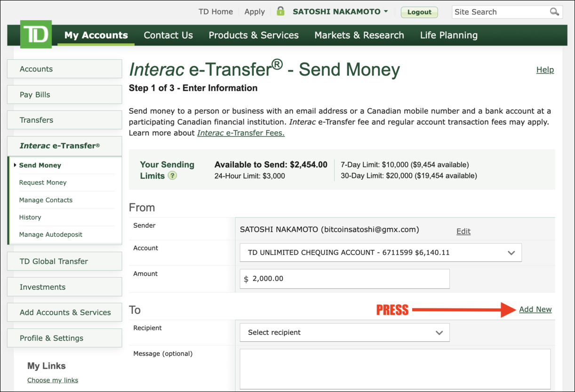Open the Account selection dropdown
Screen dimensions: 575x392
(x=381, y=252)
